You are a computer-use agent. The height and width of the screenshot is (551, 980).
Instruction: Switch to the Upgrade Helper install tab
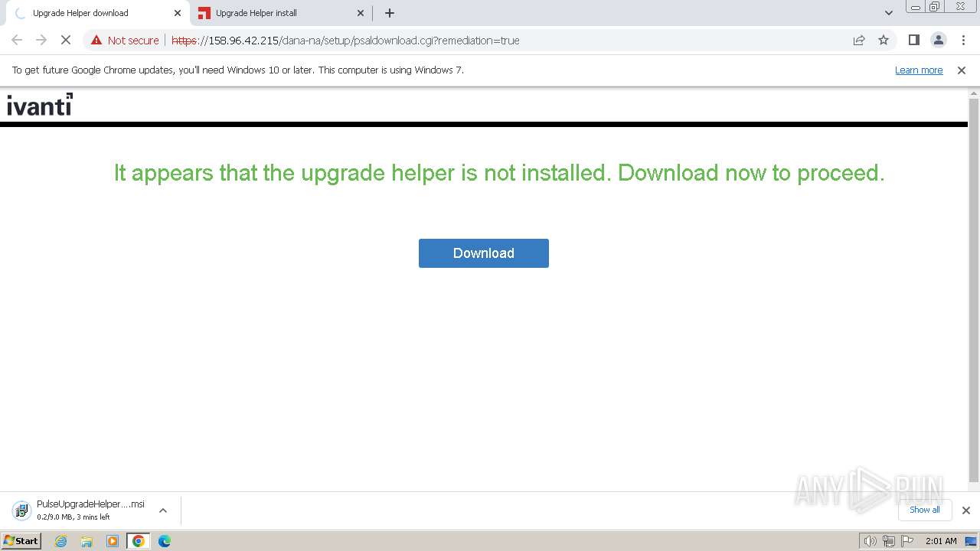[x=281, y=13]
